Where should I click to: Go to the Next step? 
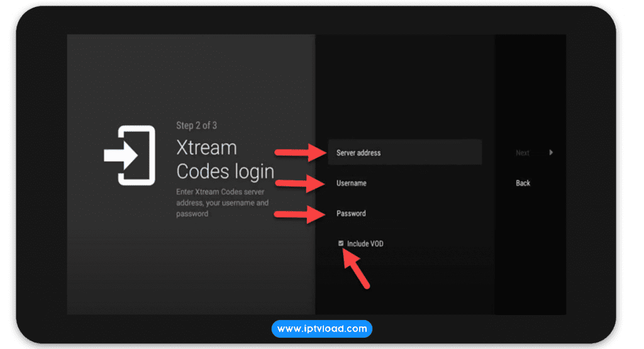(523, 153)
